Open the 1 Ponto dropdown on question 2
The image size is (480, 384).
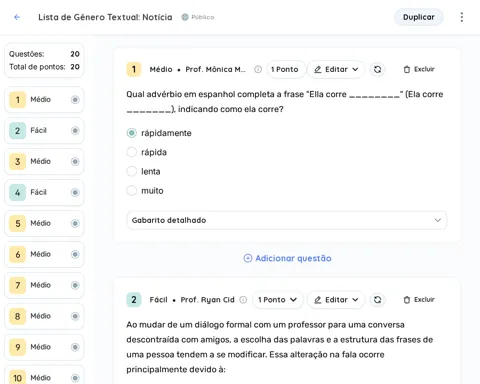tap(277, 300)
